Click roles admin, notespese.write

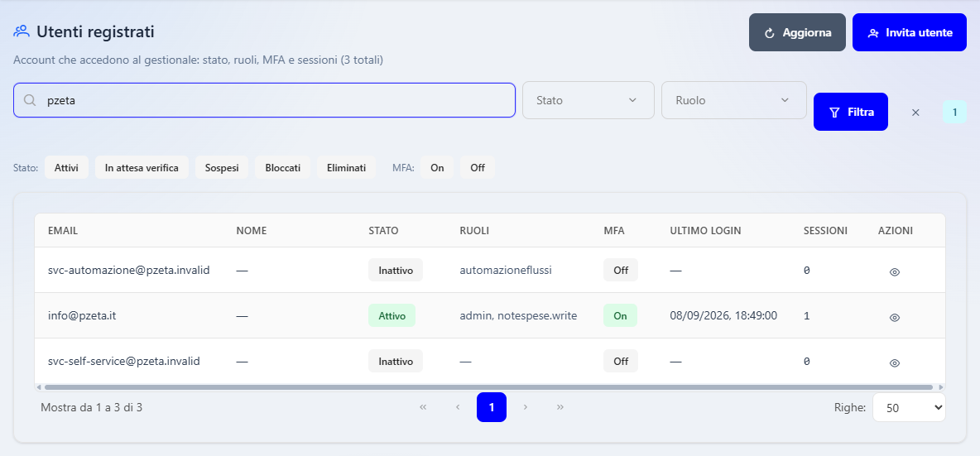[518, 315]
